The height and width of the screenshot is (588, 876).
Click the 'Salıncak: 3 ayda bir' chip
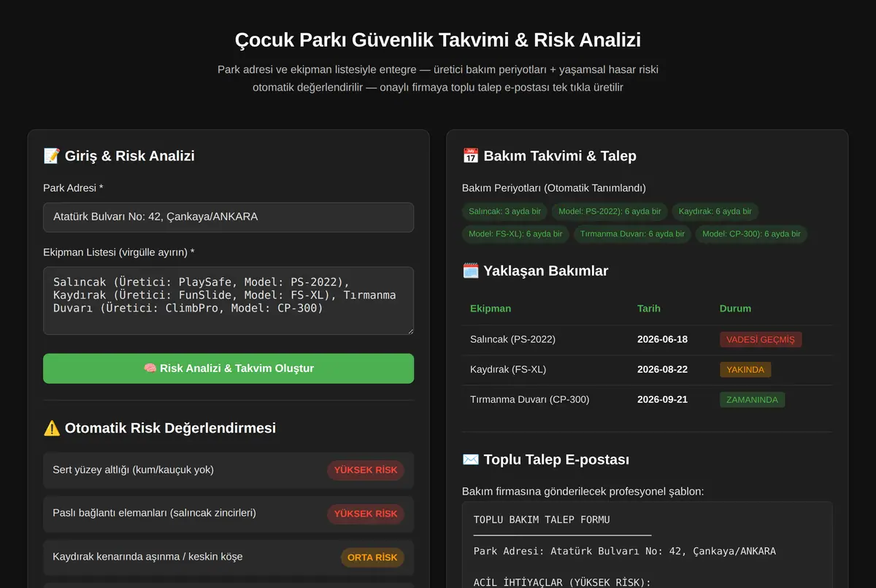(504, 212)
